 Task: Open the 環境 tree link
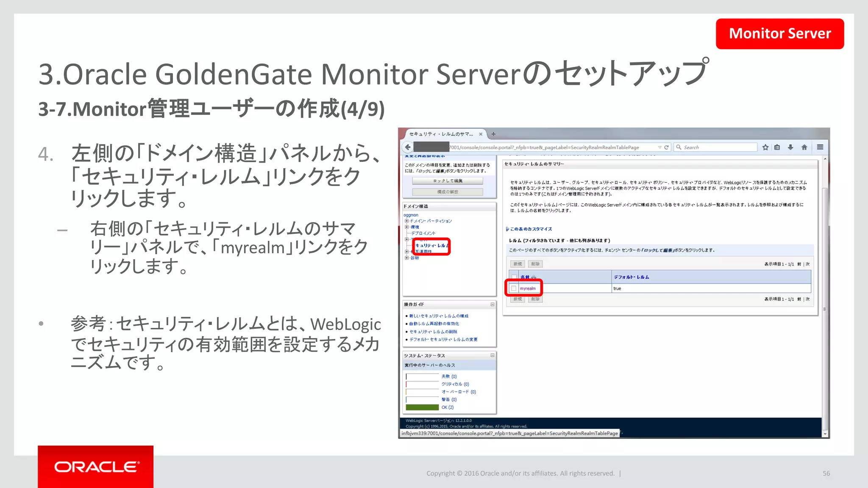[415, 227]
